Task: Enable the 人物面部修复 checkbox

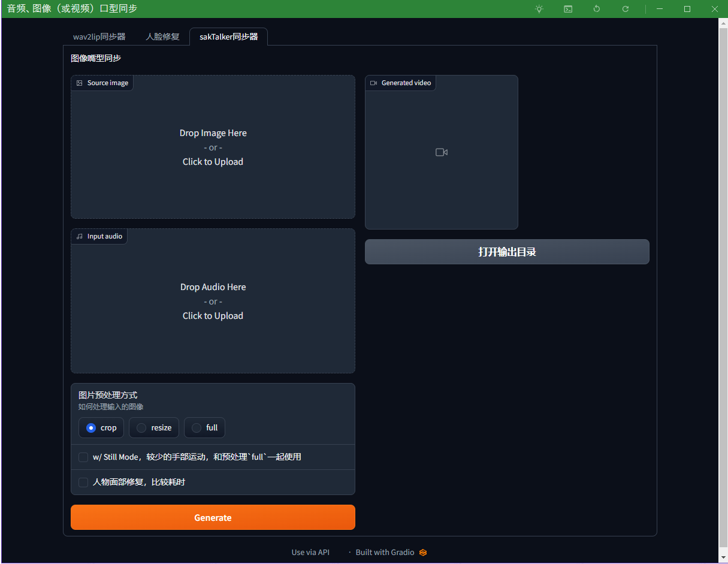Action: (x=83, y=482)
